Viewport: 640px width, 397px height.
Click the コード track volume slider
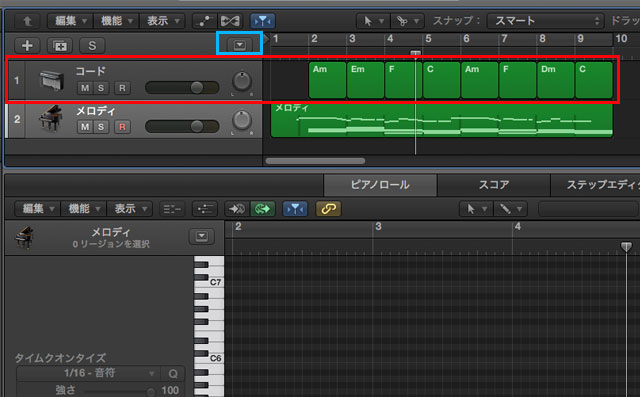182,87
